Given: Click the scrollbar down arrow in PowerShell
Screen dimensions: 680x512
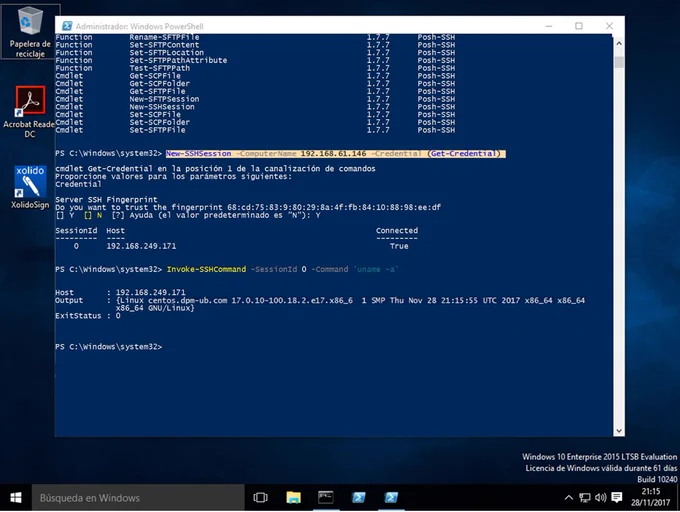Looking at the screenshot, I should 619,431.
